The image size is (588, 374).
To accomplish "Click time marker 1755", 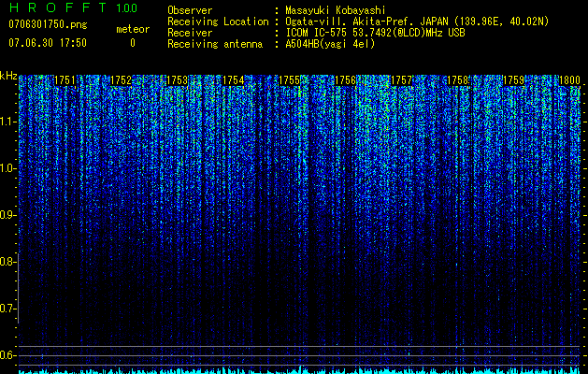I will click(x=290, y=80).
